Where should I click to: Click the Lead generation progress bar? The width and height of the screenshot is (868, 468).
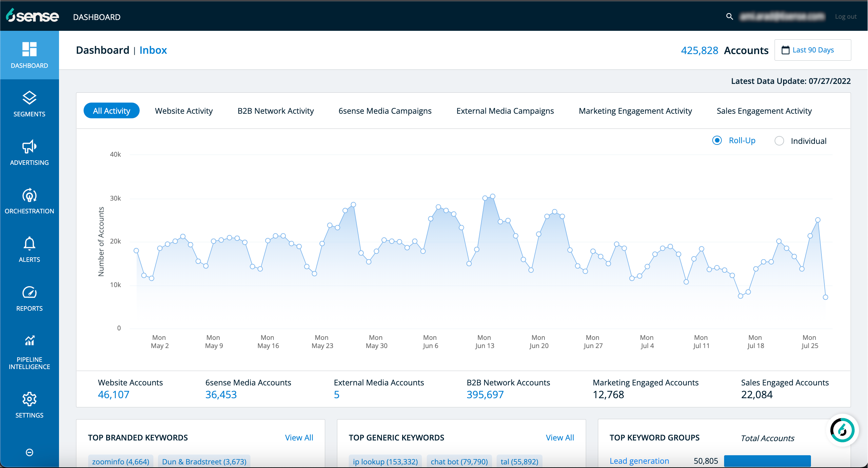(768, 461)
